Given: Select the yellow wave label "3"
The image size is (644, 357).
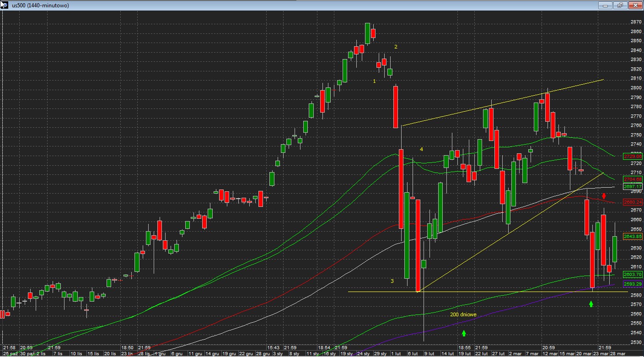Looking at the screenshot, I should [392, 281].
